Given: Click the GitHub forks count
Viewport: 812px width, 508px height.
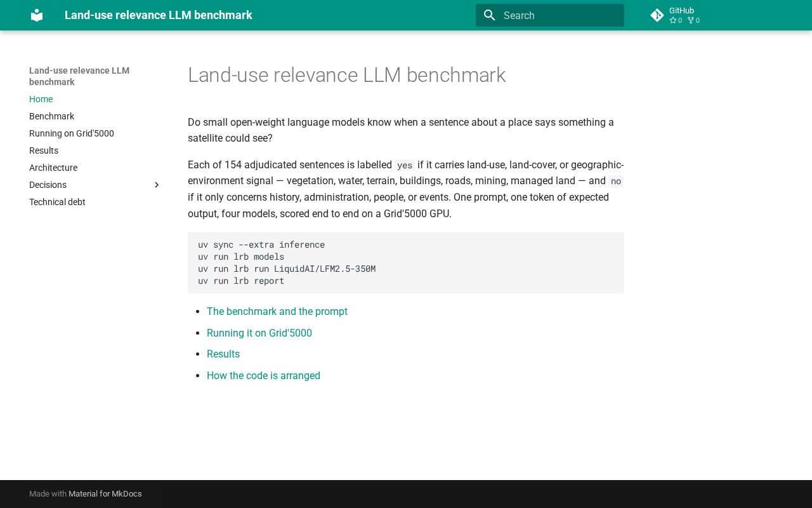Looking at the screenshot, I should point(693,20).
